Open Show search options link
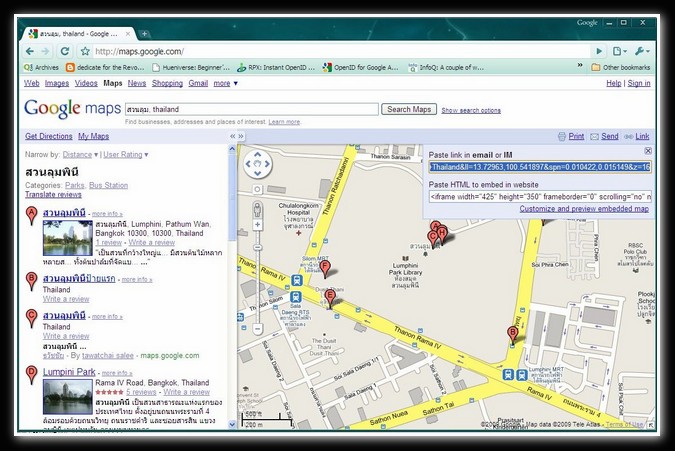Screen dimensions: 675x451 pos(471,111)
